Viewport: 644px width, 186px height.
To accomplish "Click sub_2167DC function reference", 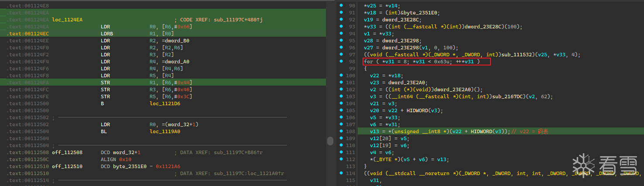I will (508, 96).
